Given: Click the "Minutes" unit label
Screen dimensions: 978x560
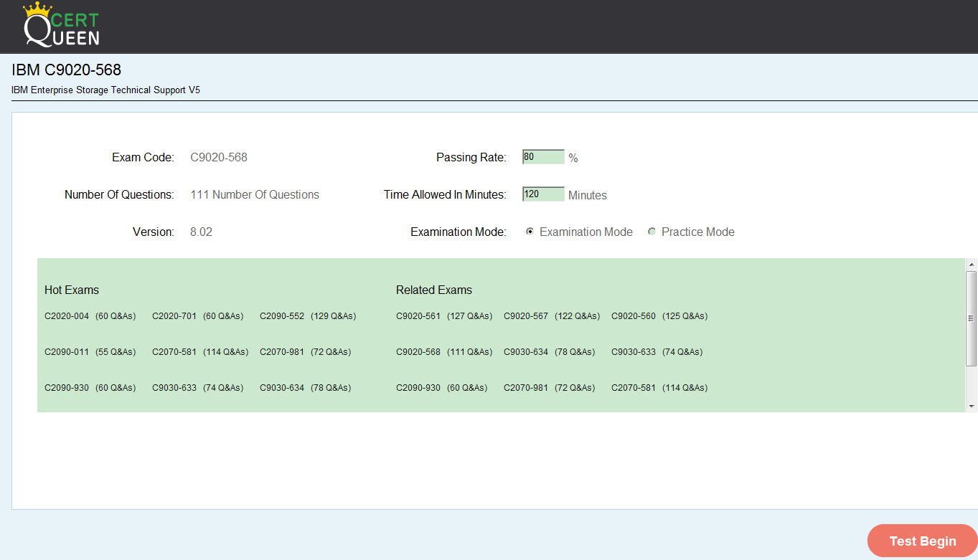Looking at the screenshot, I should tap(588, 195).
